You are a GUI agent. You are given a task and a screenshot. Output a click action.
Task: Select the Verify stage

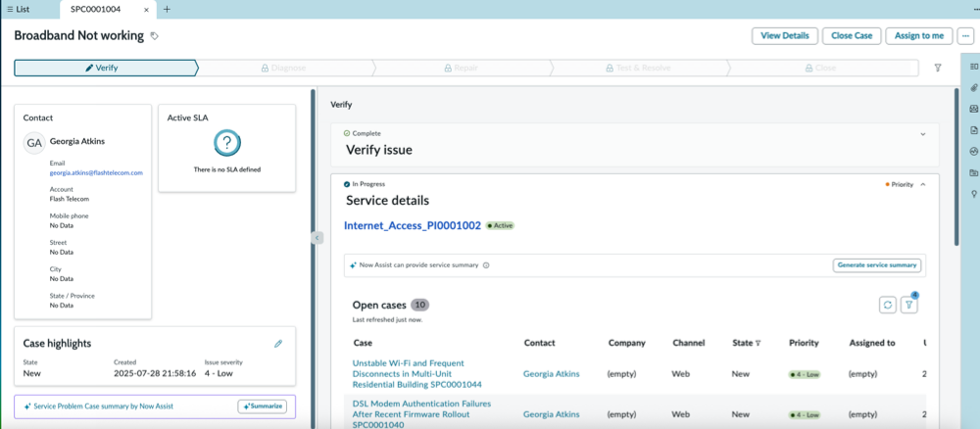pyautogui.click(x=105, y=68)
